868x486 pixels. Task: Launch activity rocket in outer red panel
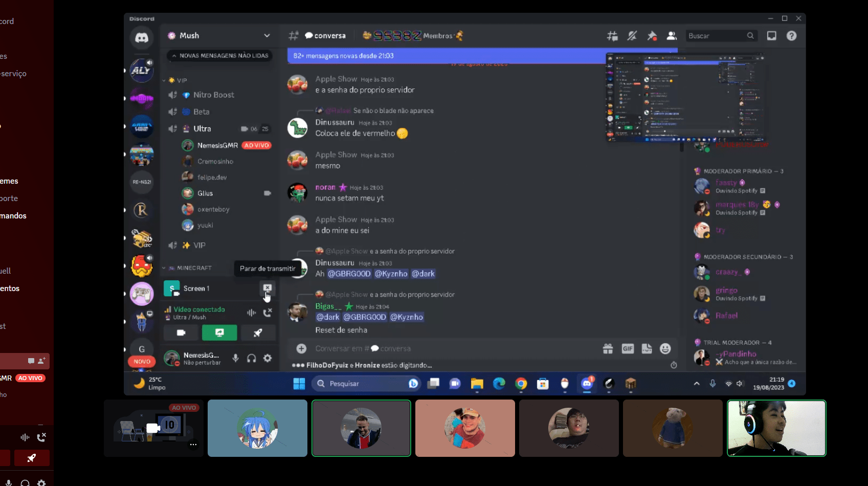pos(32,458)
